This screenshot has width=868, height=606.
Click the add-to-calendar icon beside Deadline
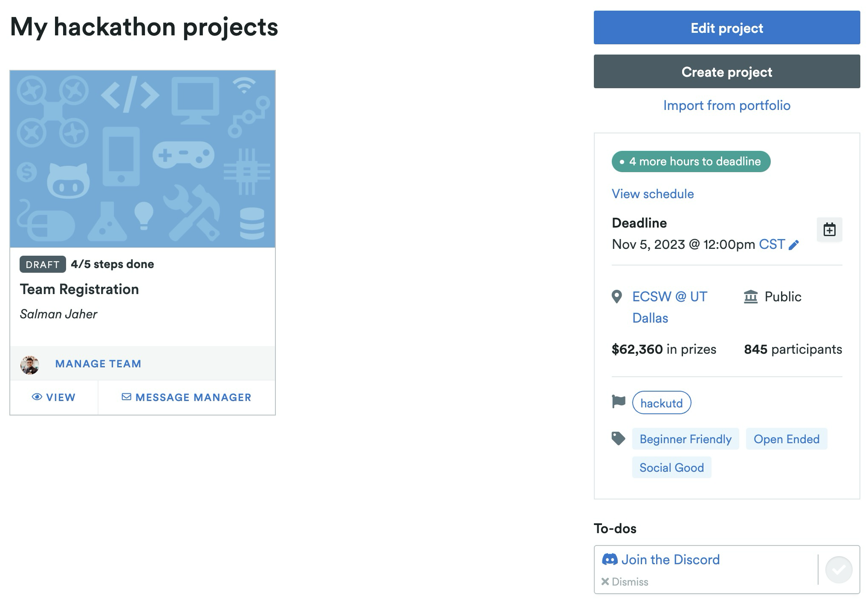point(829,230)
